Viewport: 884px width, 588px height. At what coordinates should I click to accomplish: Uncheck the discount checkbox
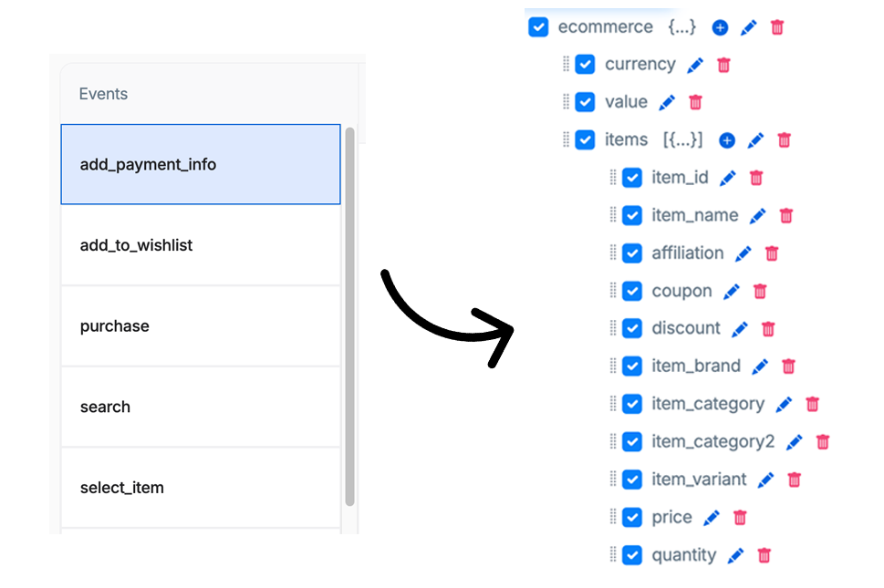coord(632,329)
